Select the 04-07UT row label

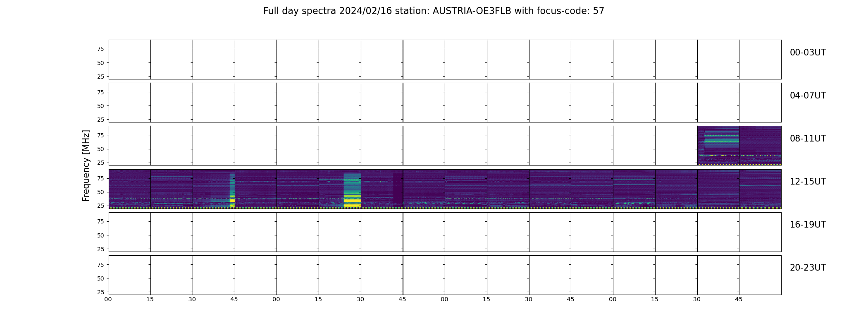[x=808, y=96]
